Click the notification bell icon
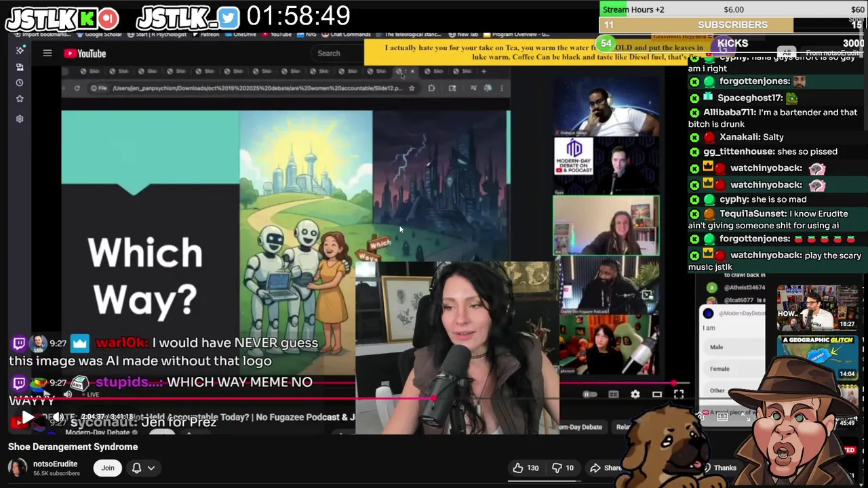 coord(136,468)
